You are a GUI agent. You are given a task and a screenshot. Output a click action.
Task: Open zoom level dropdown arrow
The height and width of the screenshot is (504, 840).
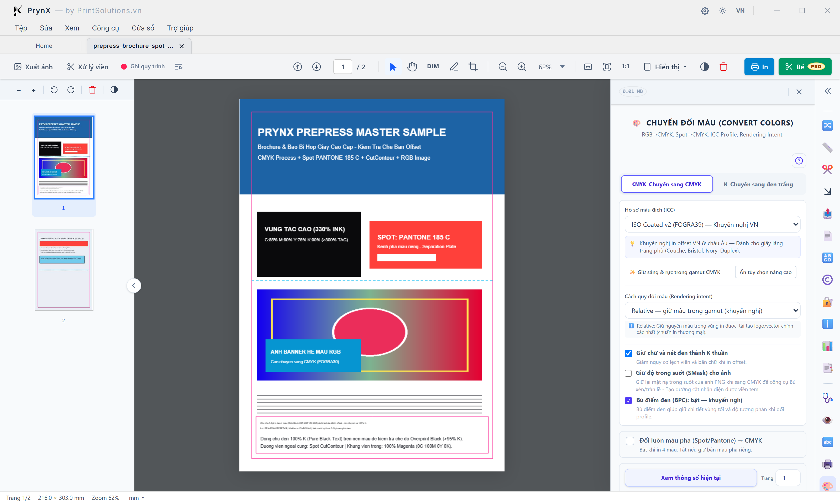(562, 67)
